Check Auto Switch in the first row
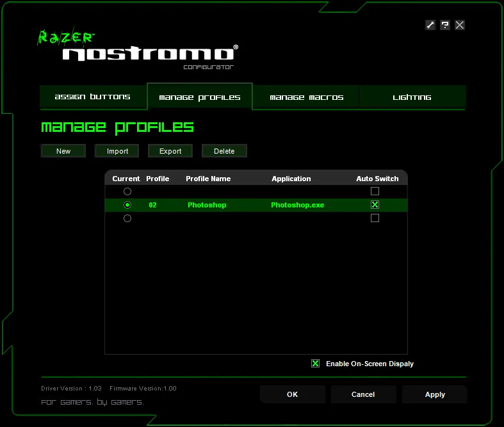Screen dimensions: 504x427 pos(375,191)
